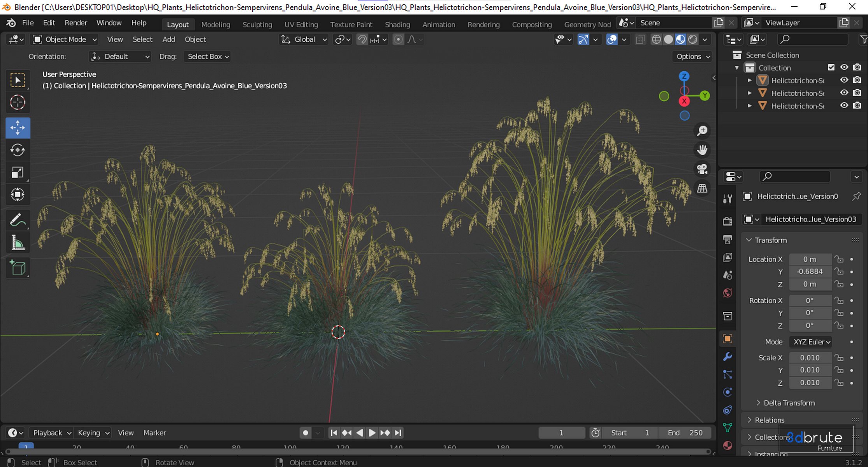Open the Modifier properties wrench tab

727,356
